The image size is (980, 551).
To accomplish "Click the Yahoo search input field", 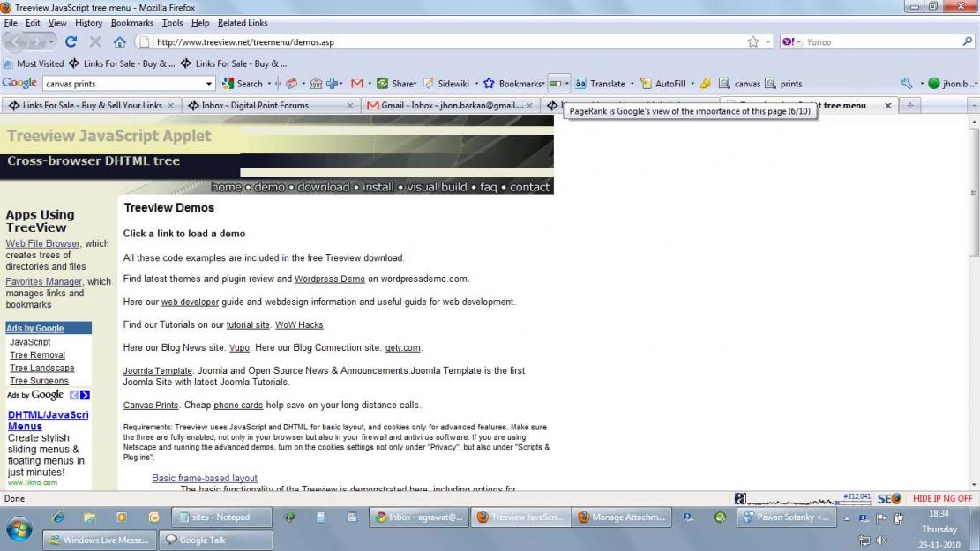I will pos(881,41).
